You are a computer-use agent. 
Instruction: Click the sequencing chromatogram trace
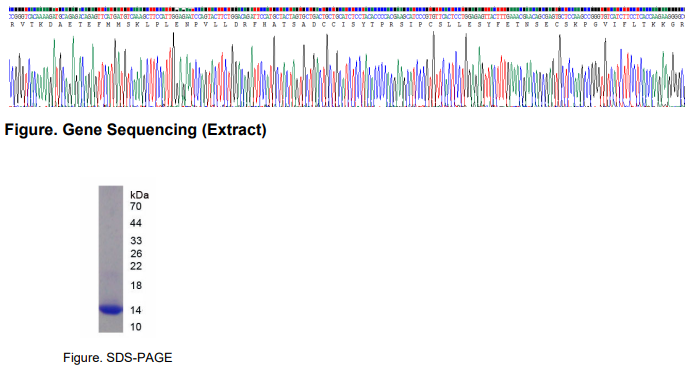coord(346,69)
